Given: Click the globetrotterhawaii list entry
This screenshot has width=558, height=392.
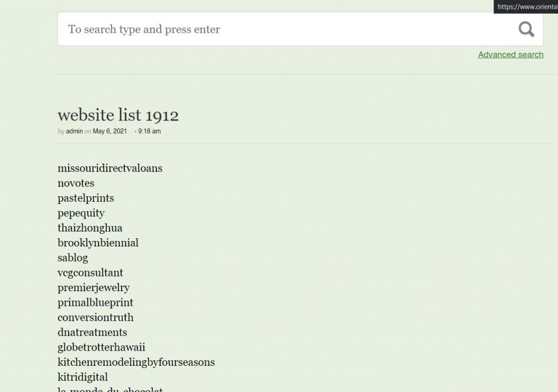Looking at the screenshot, I should click(x=101, y=347).
